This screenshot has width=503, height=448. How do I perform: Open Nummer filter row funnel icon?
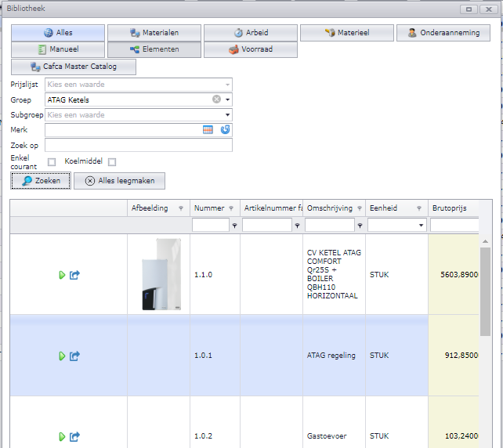coord(234,226)
